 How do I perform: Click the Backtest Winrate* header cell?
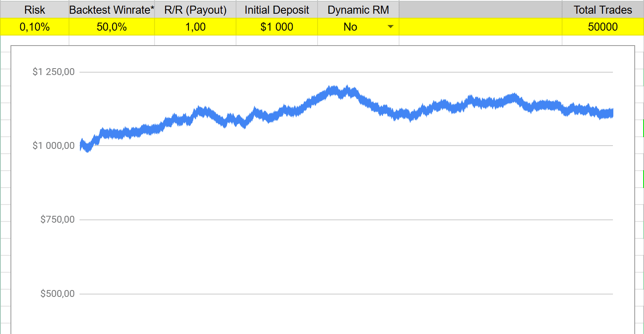coord(112,10)
